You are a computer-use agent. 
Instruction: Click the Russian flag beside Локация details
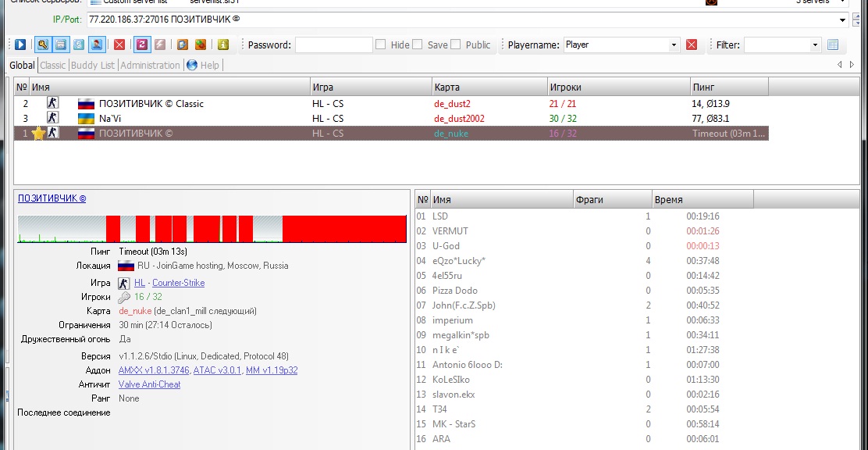tap(126, 266)
